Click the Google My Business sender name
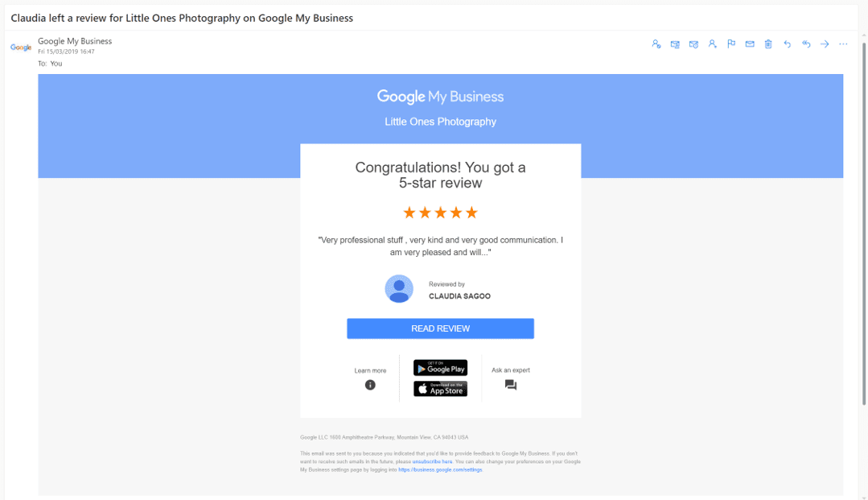Viewport: 868px width, 500px height. (x=75, y=41)
